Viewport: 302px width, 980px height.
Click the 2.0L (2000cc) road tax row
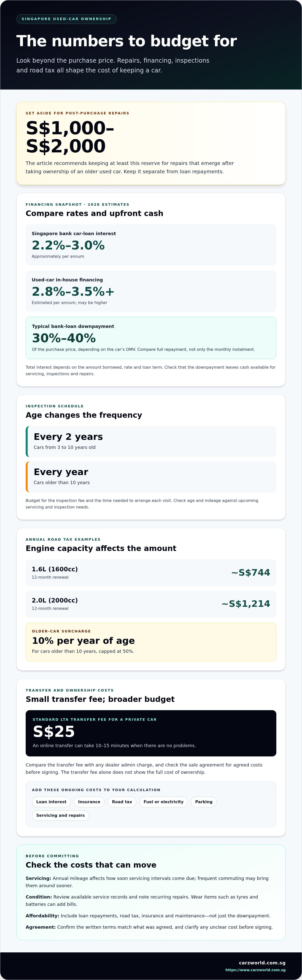point(151,604)
